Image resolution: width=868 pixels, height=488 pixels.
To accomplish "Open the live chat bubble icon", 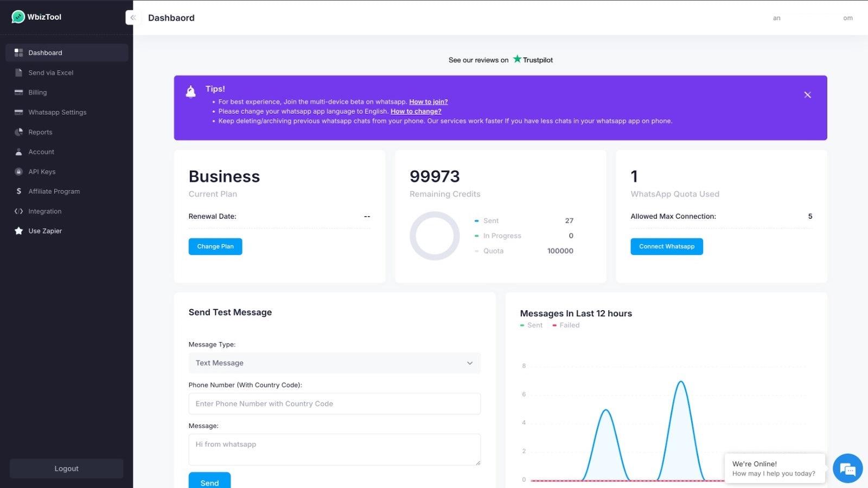I will (x=847, y=468).
